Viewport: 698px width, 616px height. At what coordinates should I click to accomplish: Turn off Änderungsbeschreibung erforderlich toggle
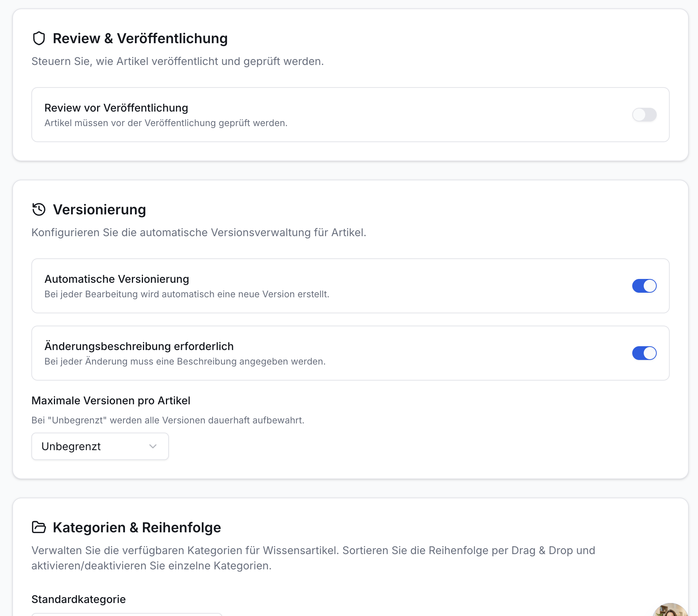(x=644, y=353)
